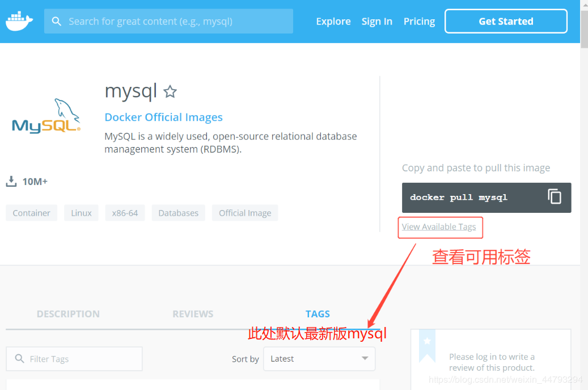Click the Databases tag chip
The height and width of the screenshot is (390, 588).
(x=179, y=213)
